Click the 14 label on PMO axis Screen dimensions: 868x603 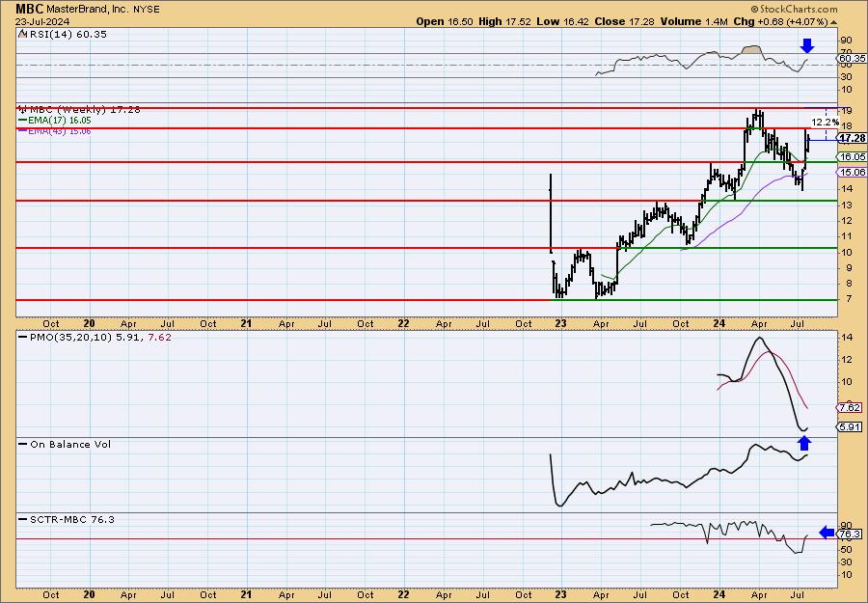847,337
